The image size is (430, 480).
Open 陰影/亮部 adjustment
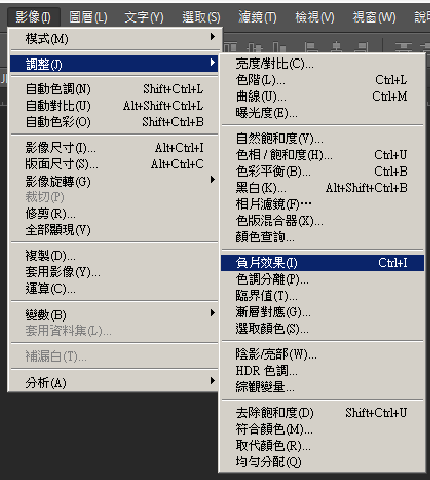[x=322, y=354]
